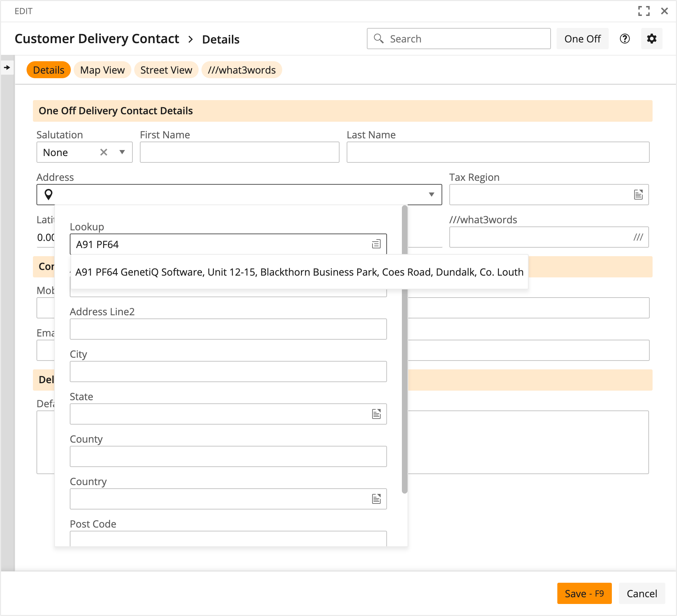Click the address map pin icon
This screenshot has width=677, height=616.
[x=49, y=195]
